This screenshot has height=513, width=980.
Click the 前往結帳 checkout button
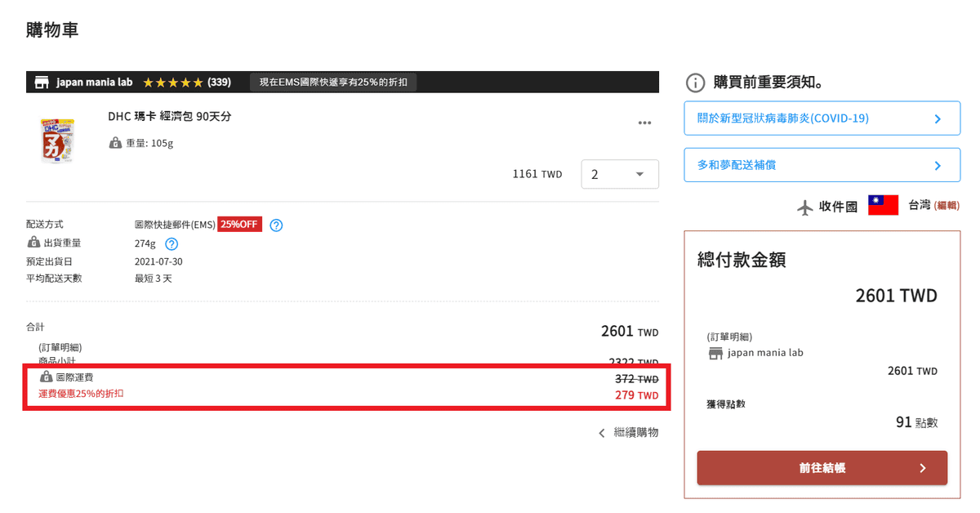(x=822, y=468)
